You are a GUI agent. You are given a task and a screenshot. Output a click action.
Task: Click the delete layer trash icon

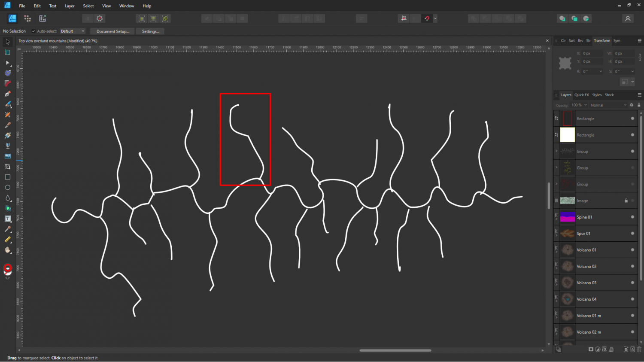click(639, 349)
